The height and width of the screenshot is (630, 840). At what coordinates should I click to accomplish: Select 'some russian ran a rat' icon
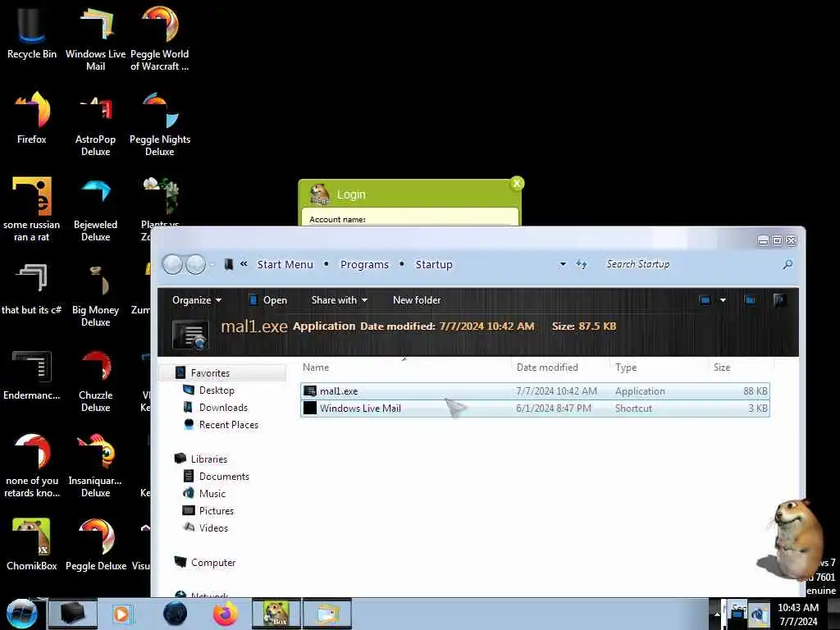(x=32, y=209)
